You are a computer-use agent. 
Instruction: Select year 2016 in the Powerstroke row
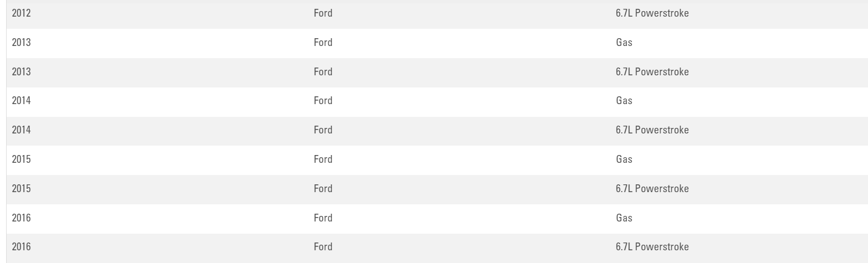[21, 247]
